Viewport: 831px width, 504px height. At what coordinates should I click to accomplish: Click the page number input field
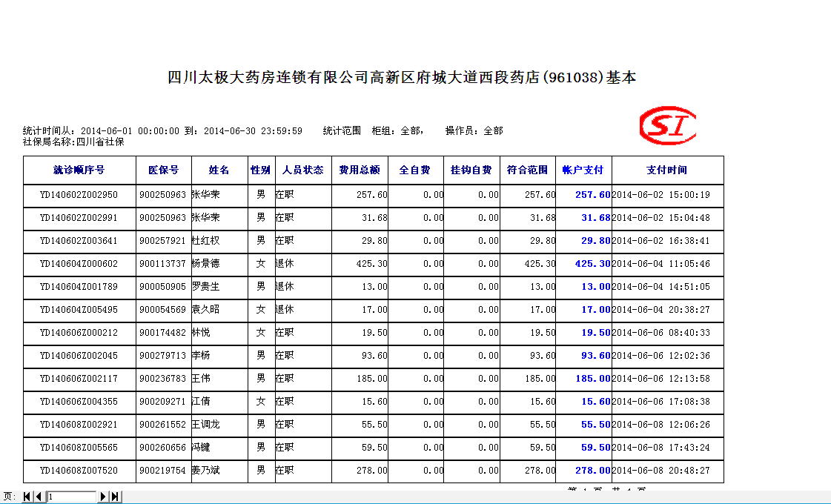tap(72, 497)
